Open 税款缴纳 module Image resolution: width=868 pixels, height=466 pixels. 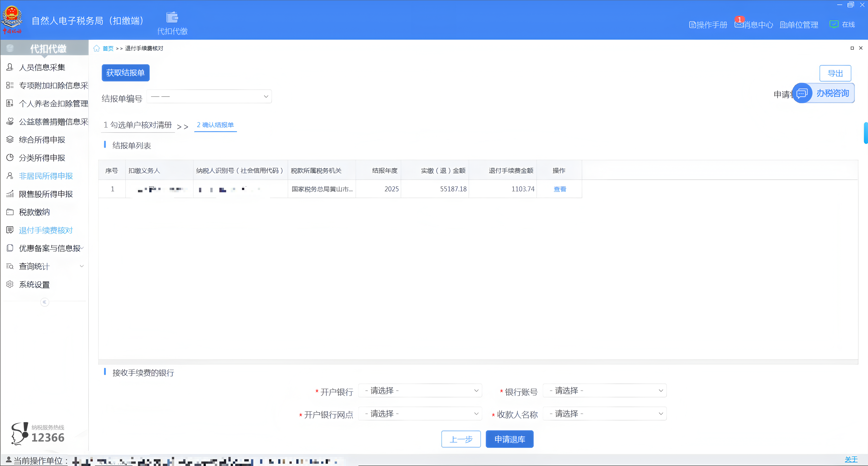point(34,212)
